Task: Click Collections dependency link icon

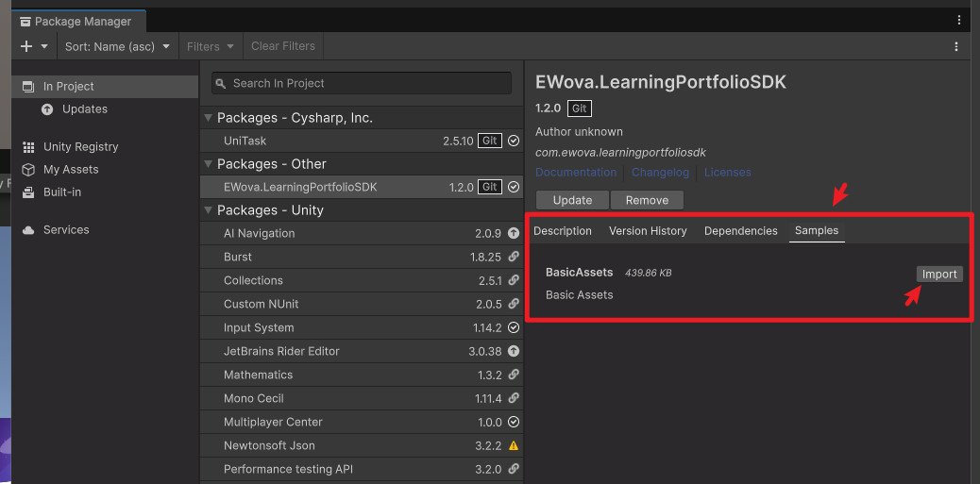Action: pyautogui.click(x=514, y=280)
